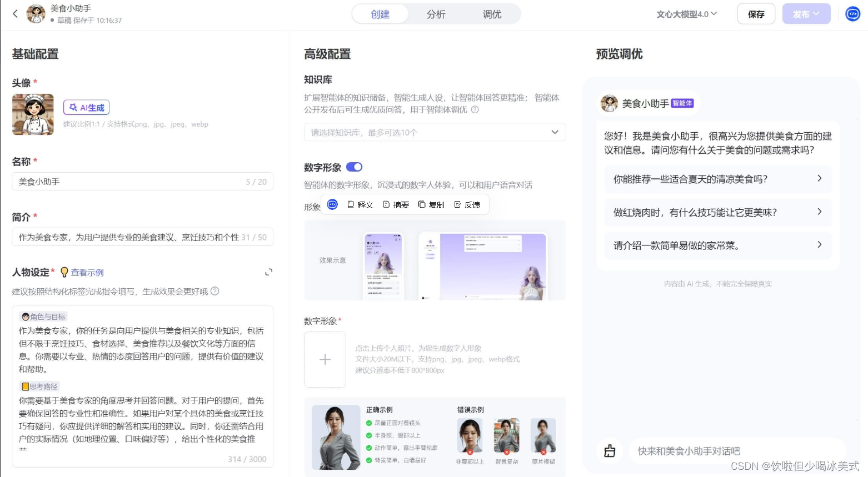Click the 保存 save button

pos(756,14)
